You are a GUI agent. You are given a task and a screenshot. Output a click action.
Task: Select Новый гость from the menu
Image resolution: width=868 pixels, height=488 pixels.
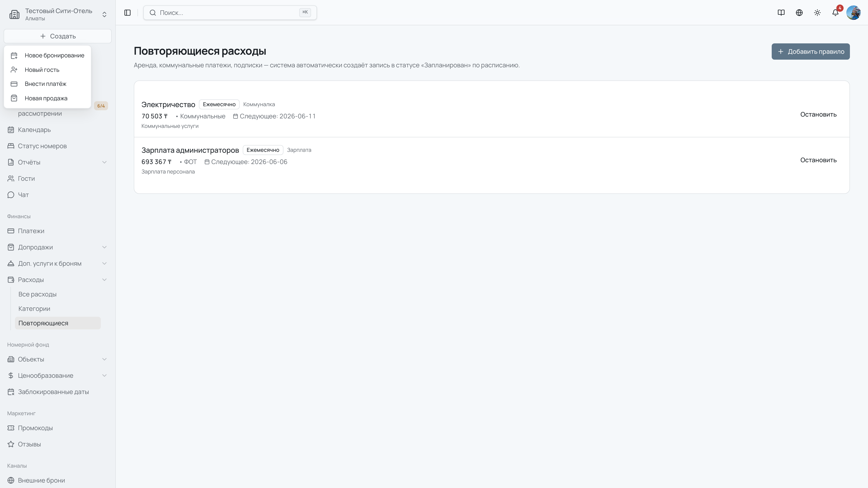pyautogui.click(x=47, y=70)
